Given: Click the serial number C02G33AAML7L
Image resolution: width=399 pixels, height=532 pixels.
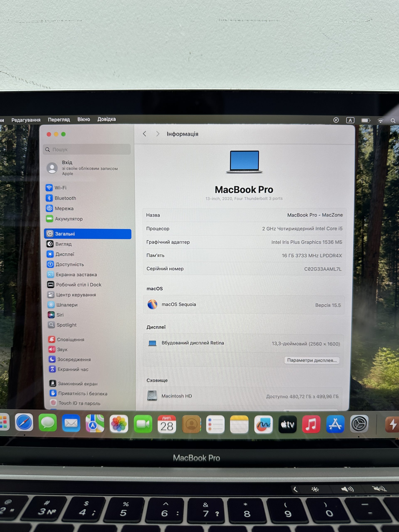Looking at the screenshot, I should 323,269.
